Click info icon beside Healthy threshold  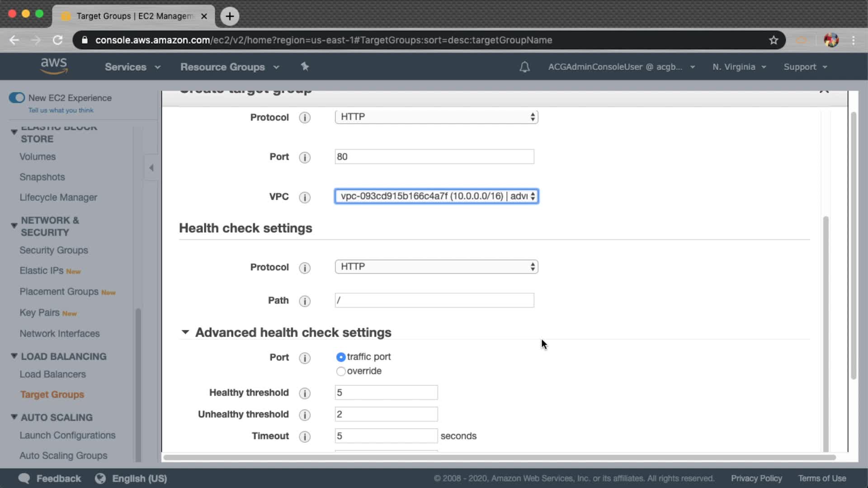(305, 393)
